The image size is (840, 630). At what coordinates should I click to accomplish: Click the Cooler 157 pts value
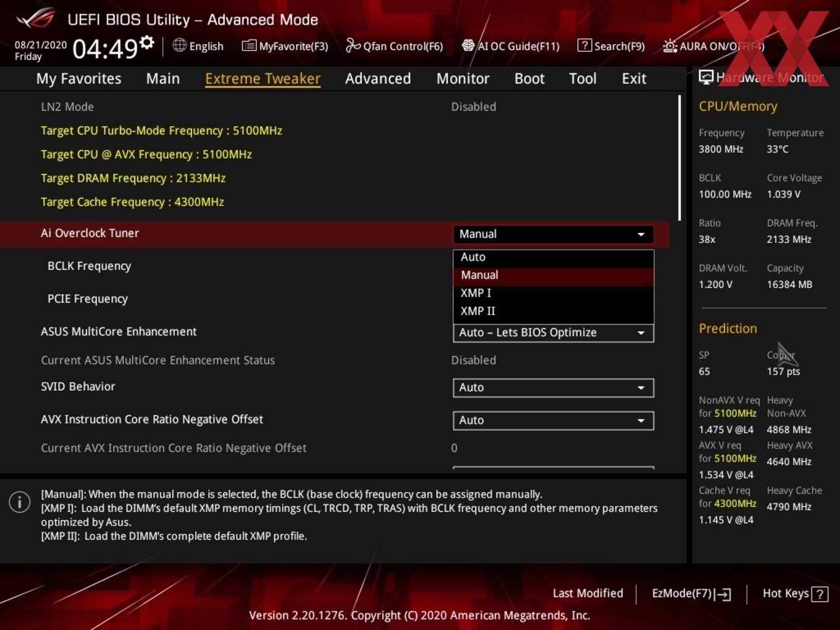click(783, 372)
